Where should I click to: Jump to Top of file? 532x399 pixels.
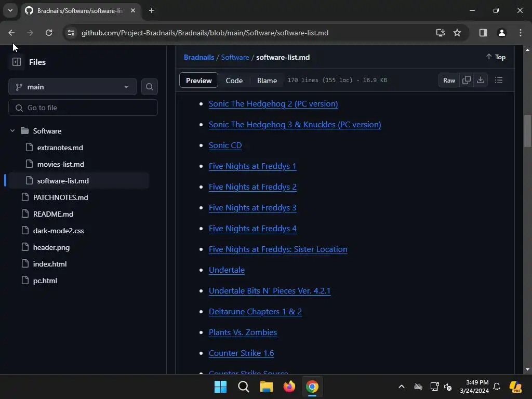click(x=496, y=57)
